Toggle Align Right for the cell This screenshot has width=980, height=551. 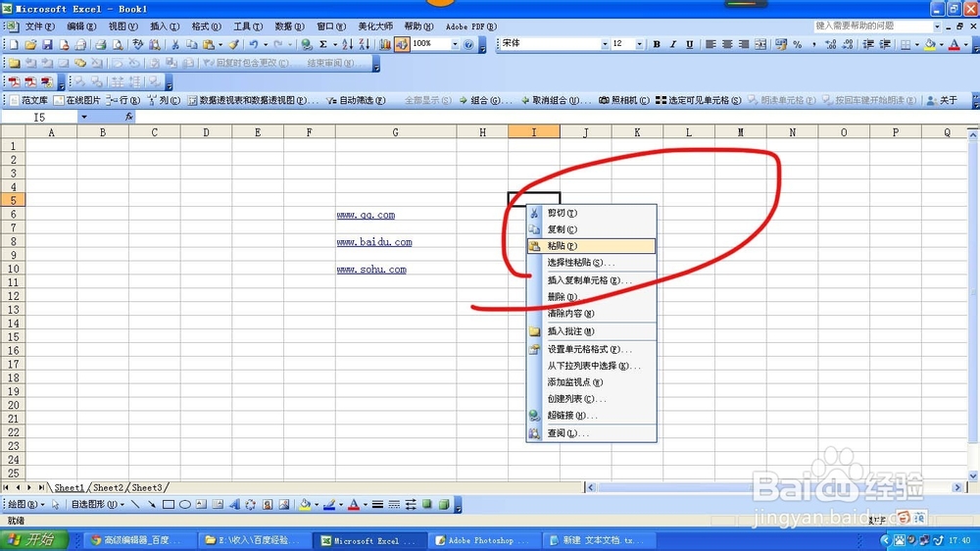[744, 44]
